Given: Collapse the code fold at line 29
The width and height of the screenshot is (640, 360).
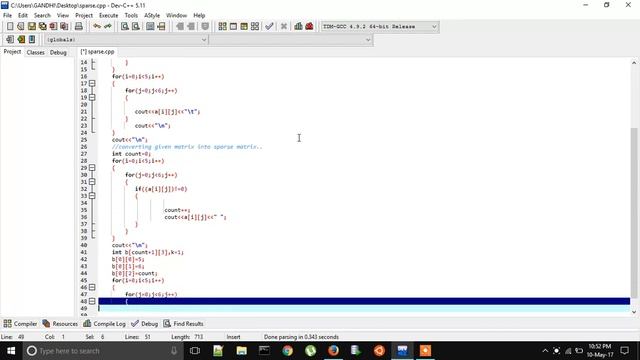Looking at the screenshot, I should coord(92,168).
